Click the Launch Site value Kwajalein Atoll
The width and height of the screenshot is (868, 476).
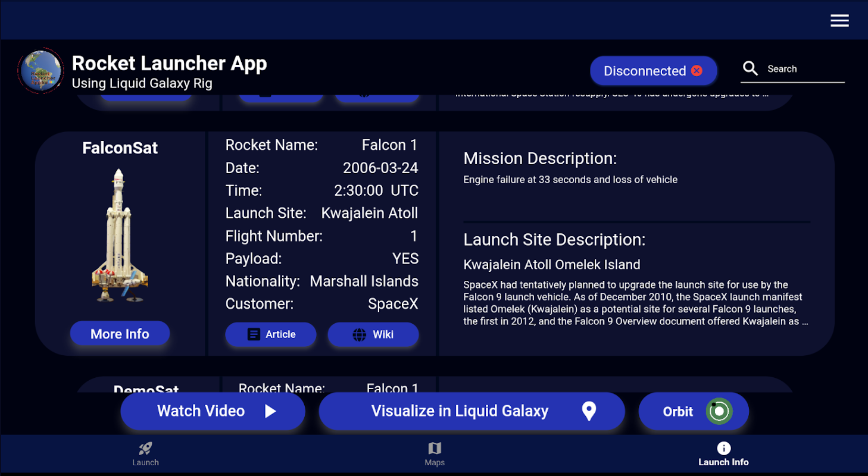point(370,214)
